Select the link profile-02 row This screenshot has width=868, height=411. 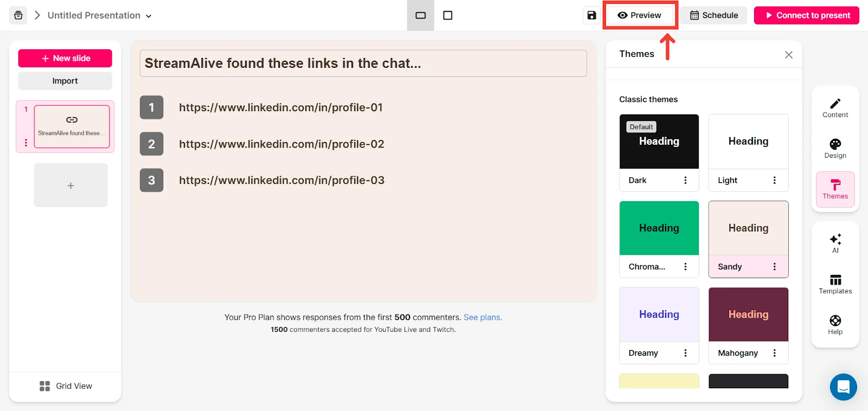(x=282, y=144)
